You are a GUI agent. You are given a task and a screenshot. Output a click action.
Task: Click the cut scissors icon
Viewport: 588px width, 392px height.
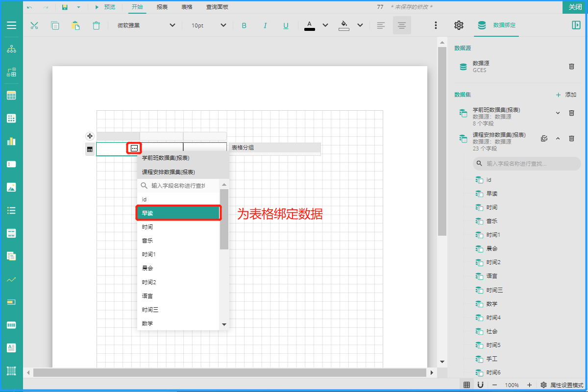(x=34, y=25)
